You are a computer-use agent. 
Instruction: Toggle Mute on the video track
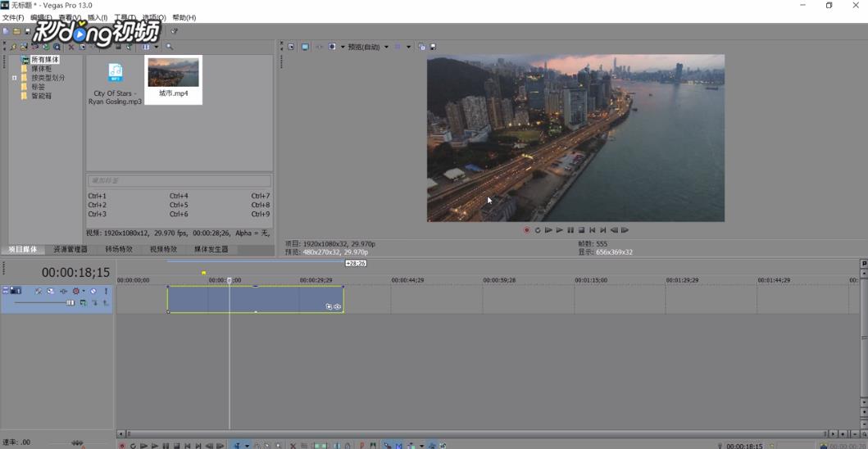[x=93, y=291]
